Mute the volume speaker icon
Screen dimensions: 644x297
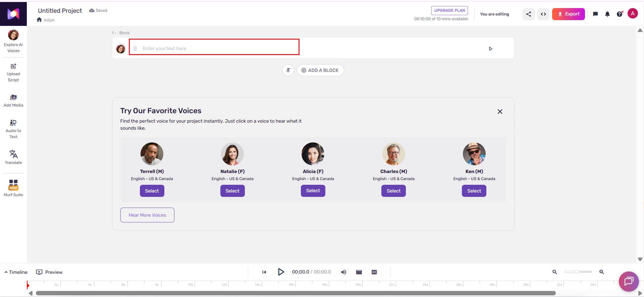(343, 272)
